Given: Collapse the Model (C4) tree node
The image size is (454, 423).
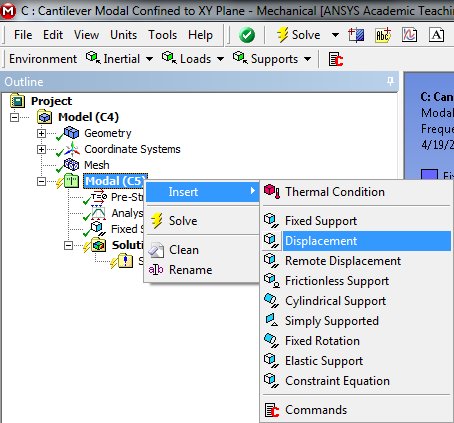Looking at the screenshot, I should pos(14,117).
